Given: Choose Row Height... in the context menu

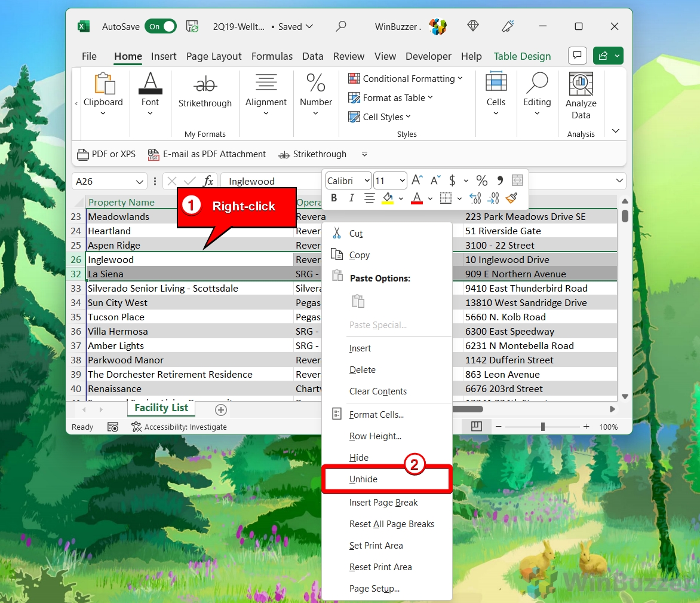Looking at the screenshot, I should tap(375, 436).
